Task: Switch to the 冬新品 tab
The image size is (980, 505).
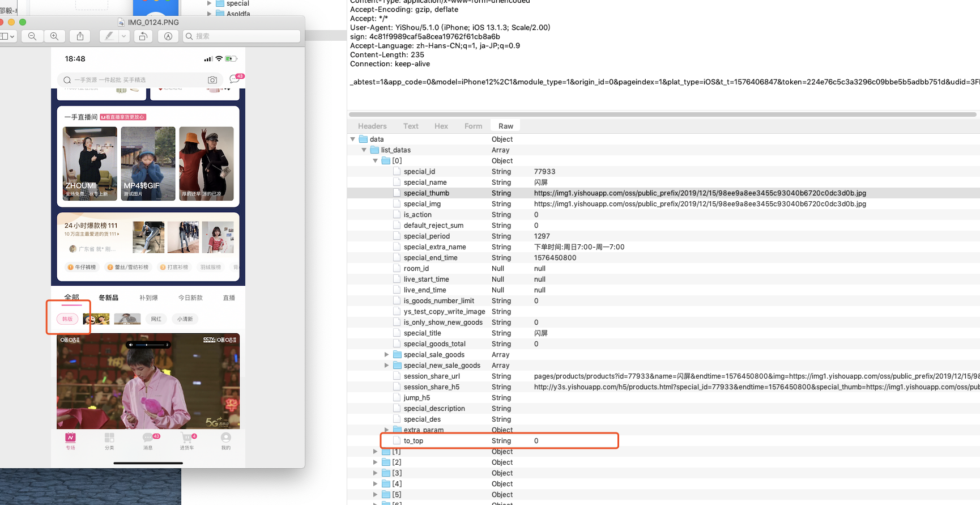Action: 109,298
